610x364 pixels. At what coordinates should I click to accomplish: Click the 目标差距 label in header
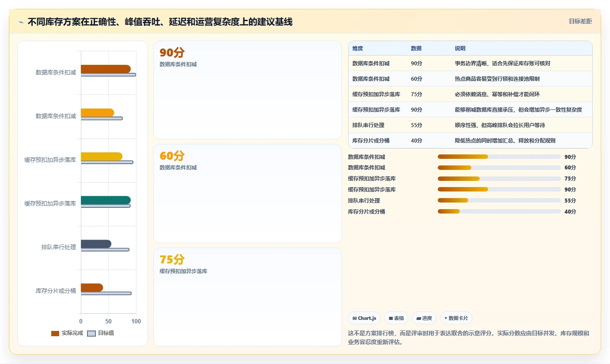tap(580, 21)
